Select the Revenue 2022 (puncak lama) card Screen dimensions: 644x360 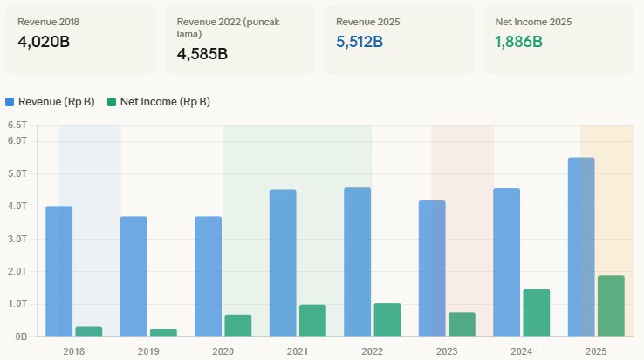point(240,40)
